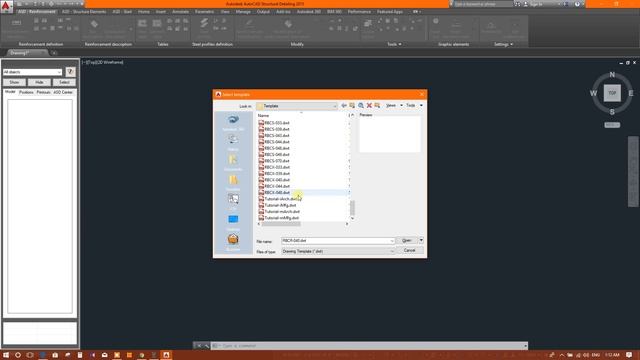
Task: Select Tutorial-mMfg.dwt in file list
Action: (282, 218)
